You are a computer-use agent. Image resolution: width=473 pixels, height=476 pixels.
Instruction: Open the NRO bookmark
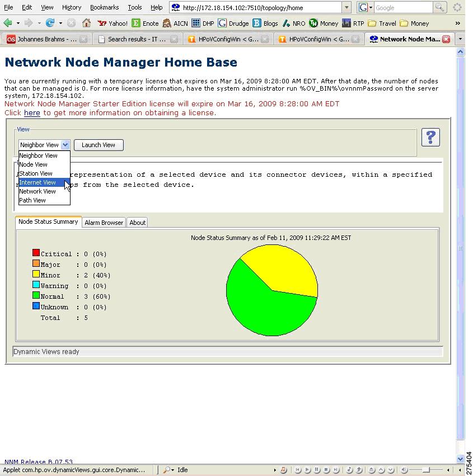294,23
